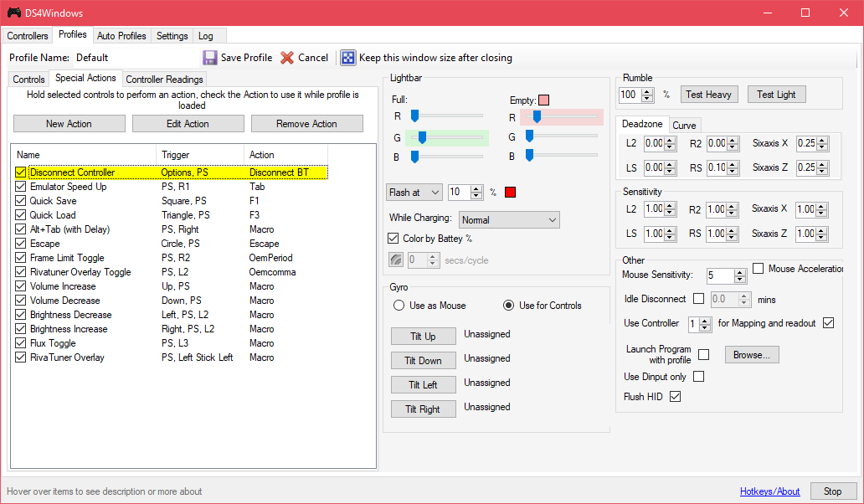Switch to the Controls sub-tab
This screenshot has width=864, height=504.
(x=28, y=80)
